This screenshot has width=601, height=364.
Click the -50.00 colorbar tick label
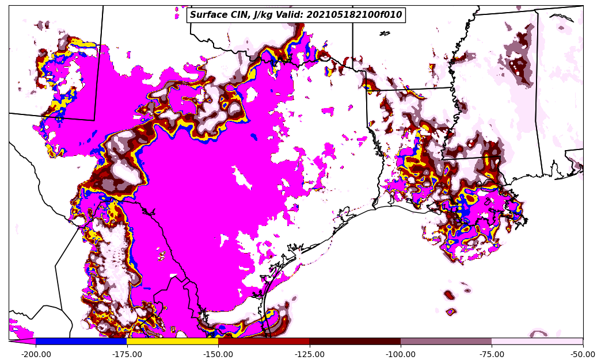click(583, 354)
